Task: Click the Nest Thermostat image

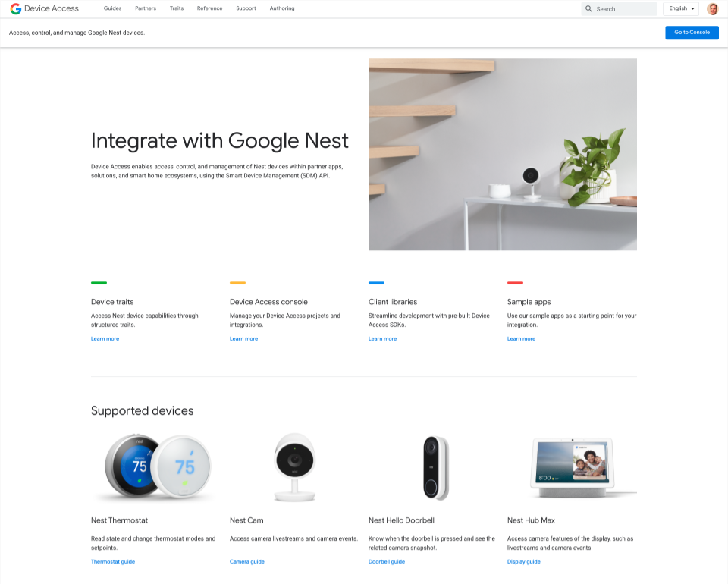Action: pyautogui.click(x=155, y=467)
